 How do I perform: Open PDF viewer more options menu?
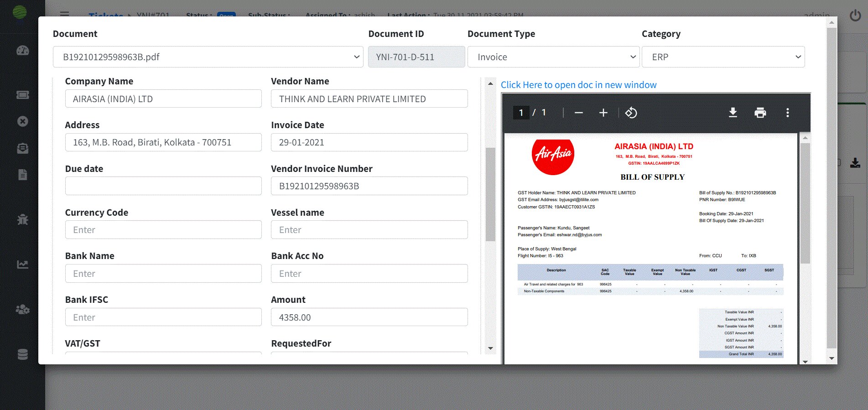(787, 113)
